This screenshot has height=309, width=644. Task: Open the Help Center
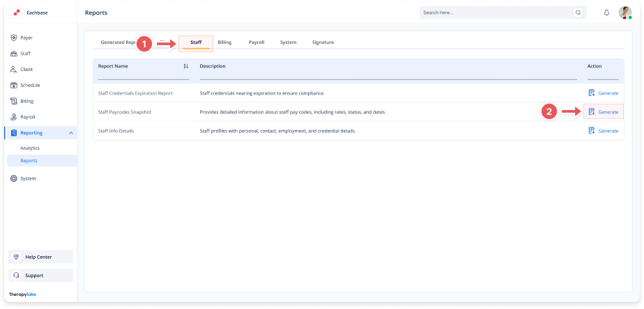(40, 257)
